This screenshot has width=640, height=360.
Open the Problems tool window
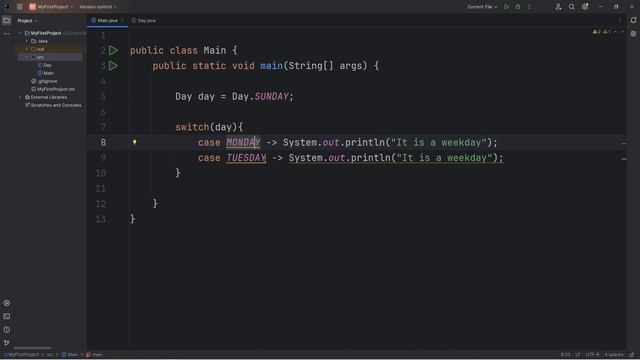click(x=7, y=329)
